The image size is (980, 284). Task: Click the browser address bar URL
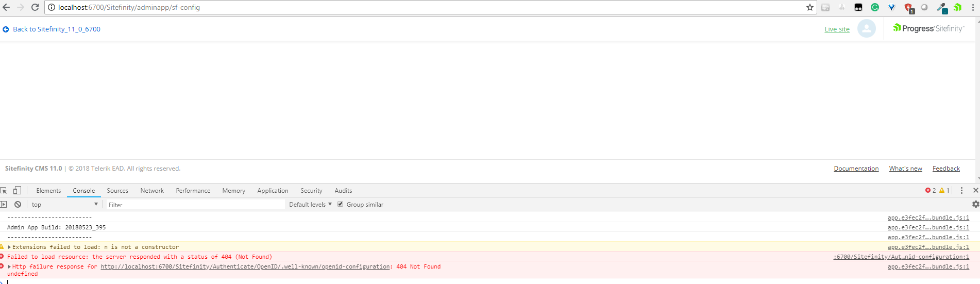click(129, 7)
